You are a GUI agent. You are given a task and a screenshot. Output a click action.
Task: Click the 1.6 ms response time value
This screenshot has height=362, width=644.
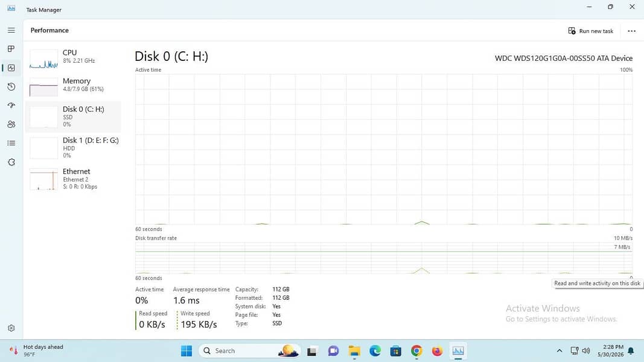(x=186, y=300)
